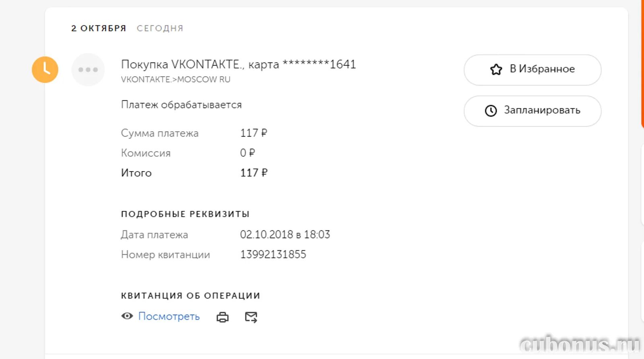Click the payment date 02.10.2018 в 18:03
644x359 pixels.
tap(285, 234)
